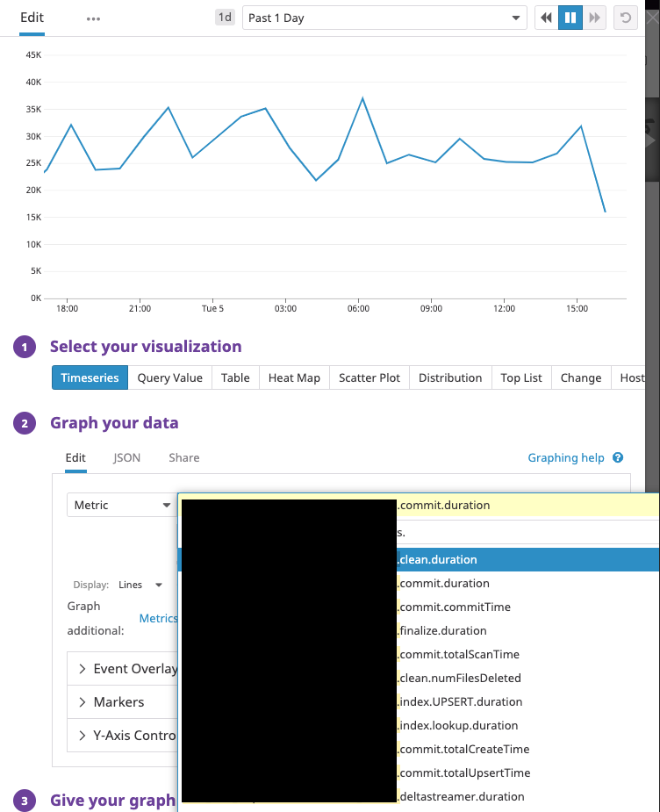Viewport: 660px width, 812px height.
Task: Expand the Event Overlay section
Action: click(127, 669)
